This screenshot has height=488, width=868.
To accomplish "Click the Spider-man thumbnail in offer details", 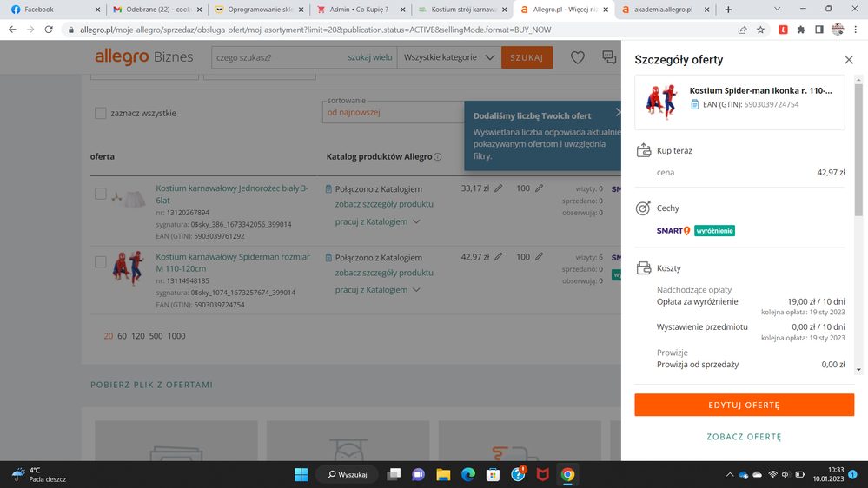I will click(x=661, y=102).
